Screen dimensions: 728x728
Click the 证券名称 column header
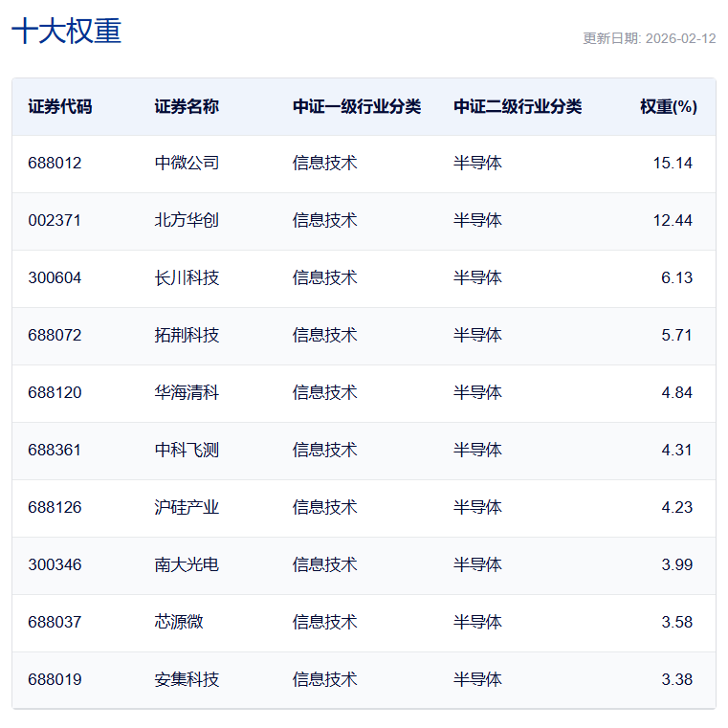[187, 107]
